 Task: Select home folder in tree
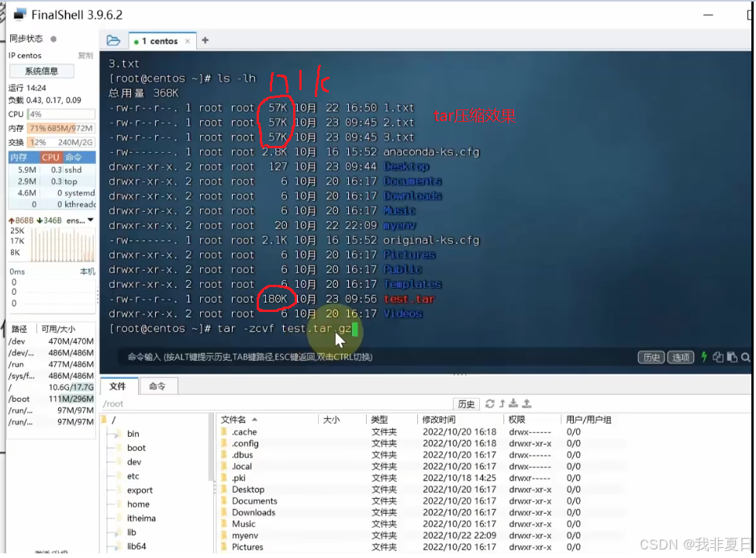tap(138, 504)
